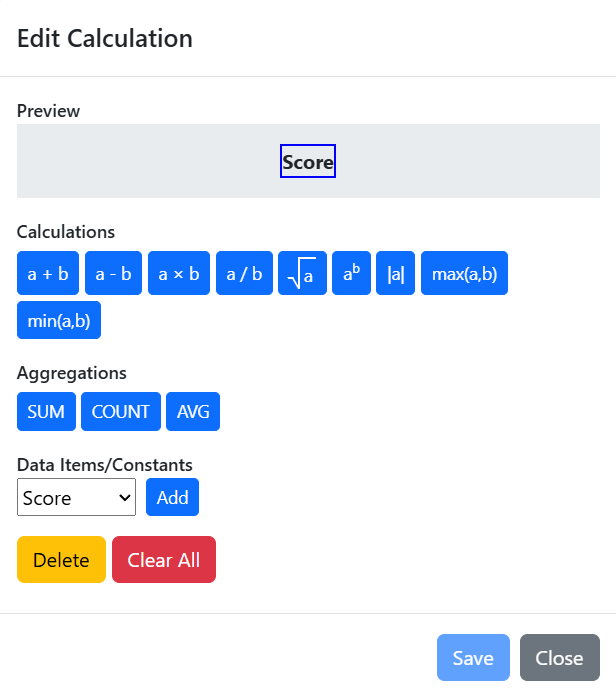Insert the square root of a operation
Screen dimensions: 616x695
click(302, 273)
